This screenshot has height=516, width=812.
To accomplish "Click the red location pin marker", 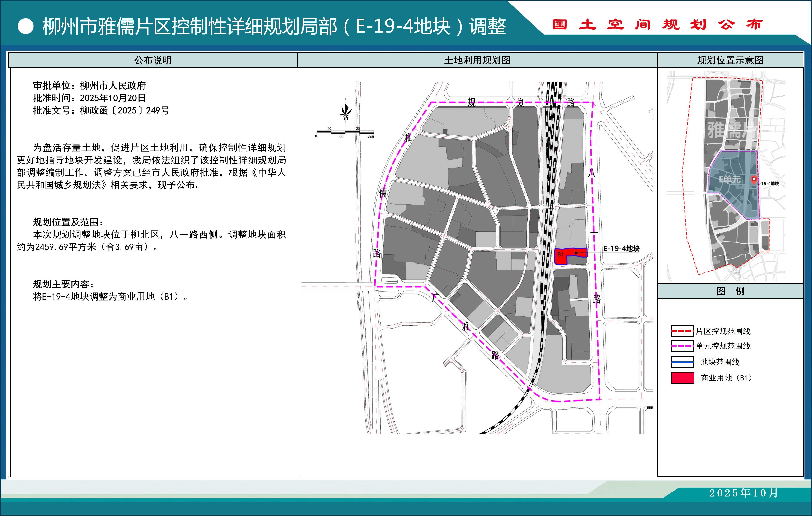I will pyautogui.click(x=754, y=180).
